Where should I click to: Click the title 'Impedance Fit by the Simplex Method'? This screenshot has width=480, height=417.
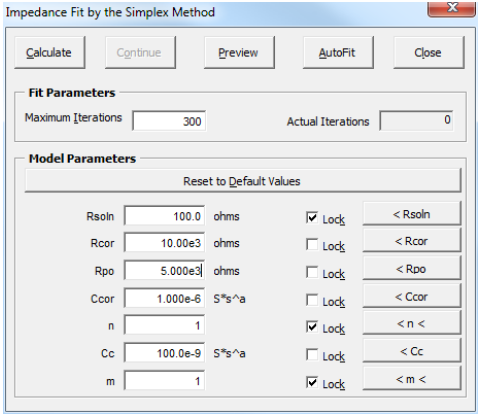[x=110, y=13]
